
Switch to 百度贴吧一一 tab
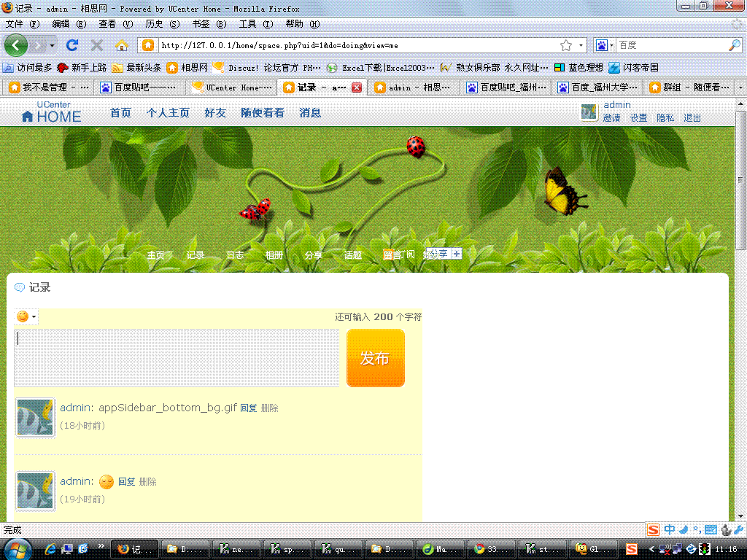(139, 87)
